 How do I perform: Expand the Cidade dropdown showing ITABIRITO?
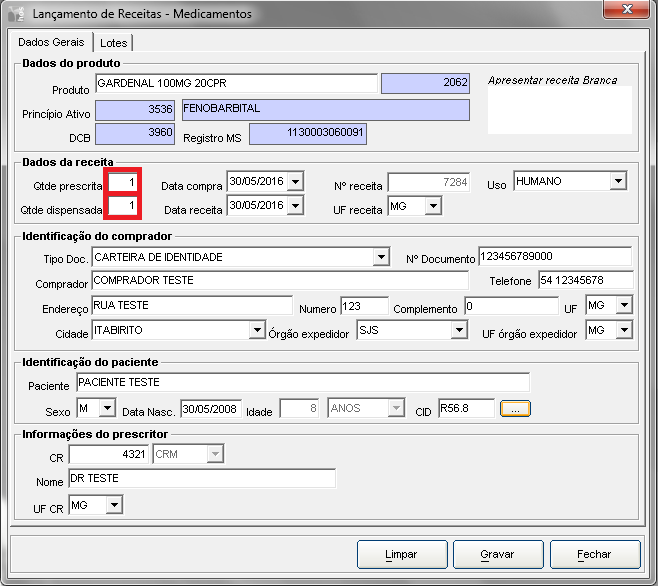(x=256, y=330)
